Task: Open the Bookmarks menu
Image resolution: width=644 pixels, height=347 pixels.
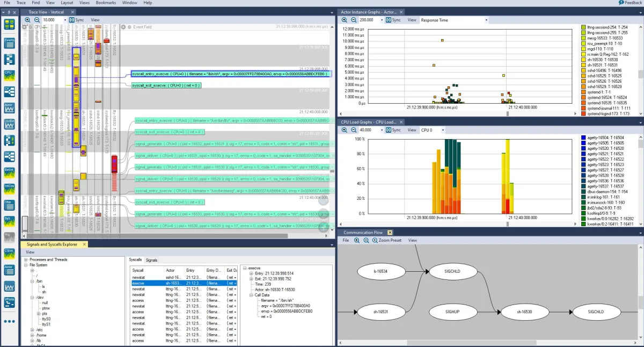Action: 105,3
